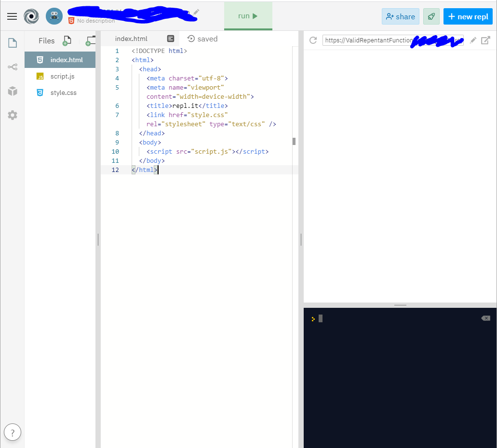The height and width of the screenshot is (448, 497).
Task: Clear the console
Action: [485, 318]
